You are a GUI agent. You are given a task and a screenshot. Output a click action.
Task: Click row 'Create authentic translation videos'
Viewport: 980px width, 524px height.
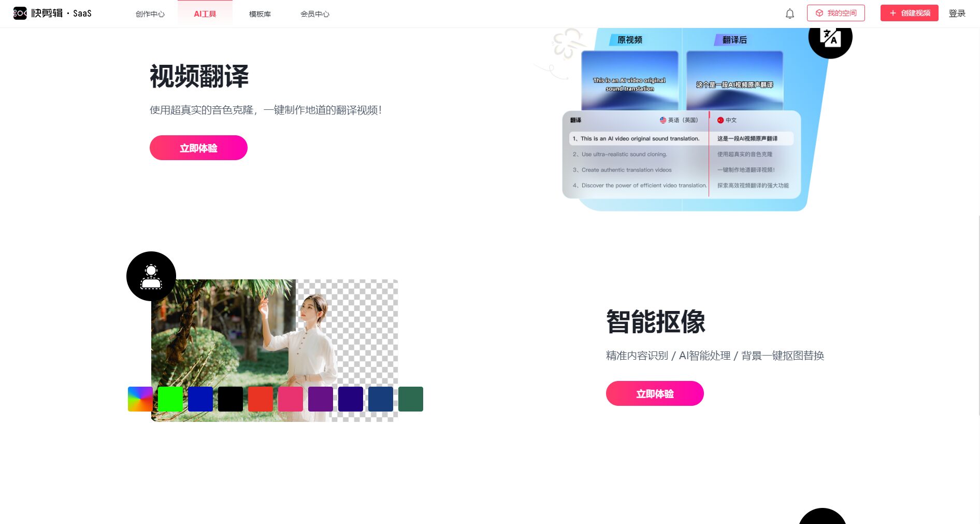coord(622,170)
